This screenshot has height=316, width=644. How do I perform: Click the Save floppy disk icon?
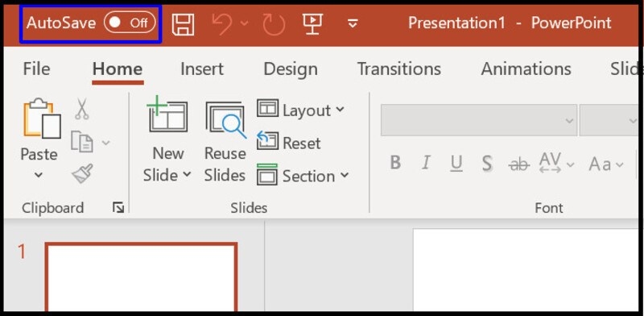[x=183, y=24]
